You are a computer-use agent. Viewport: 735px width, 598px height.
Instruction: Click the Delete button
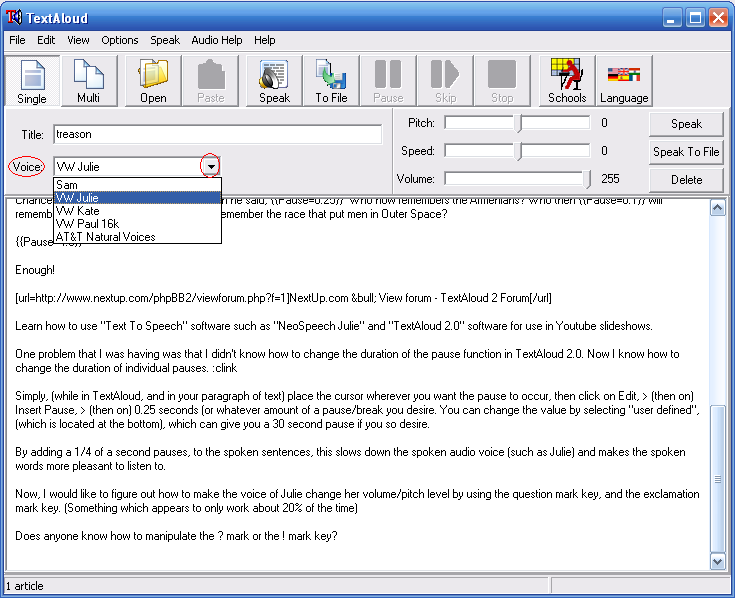686,180
